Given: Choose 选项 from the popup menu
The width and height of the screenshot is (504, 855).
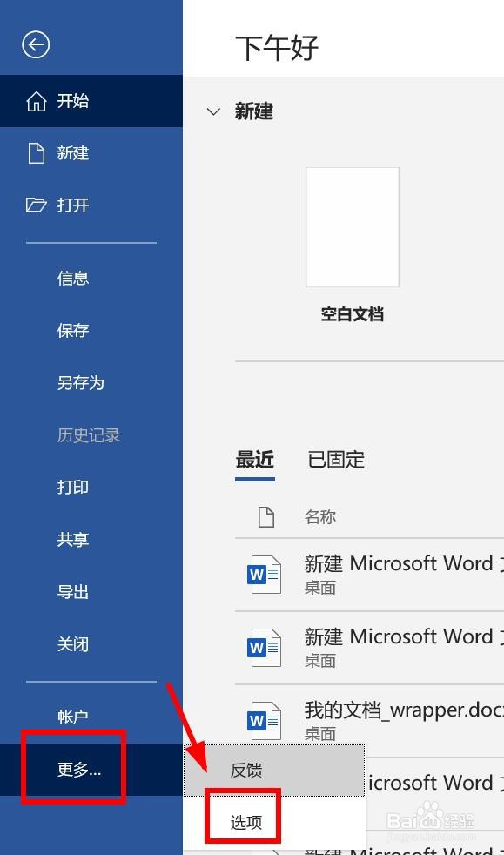Looking at the screenshot, I should pos(274,822).
